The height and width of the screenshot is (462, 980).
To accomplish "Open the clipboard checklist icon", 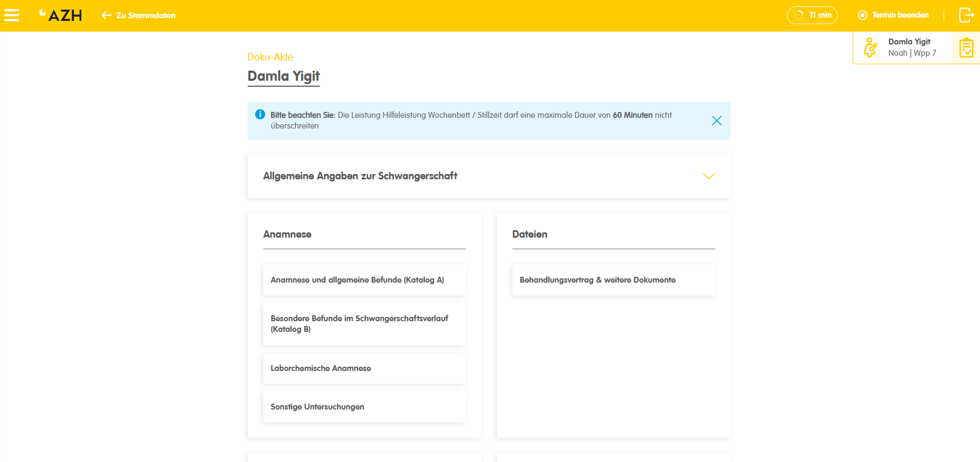I will pos(966,48).
